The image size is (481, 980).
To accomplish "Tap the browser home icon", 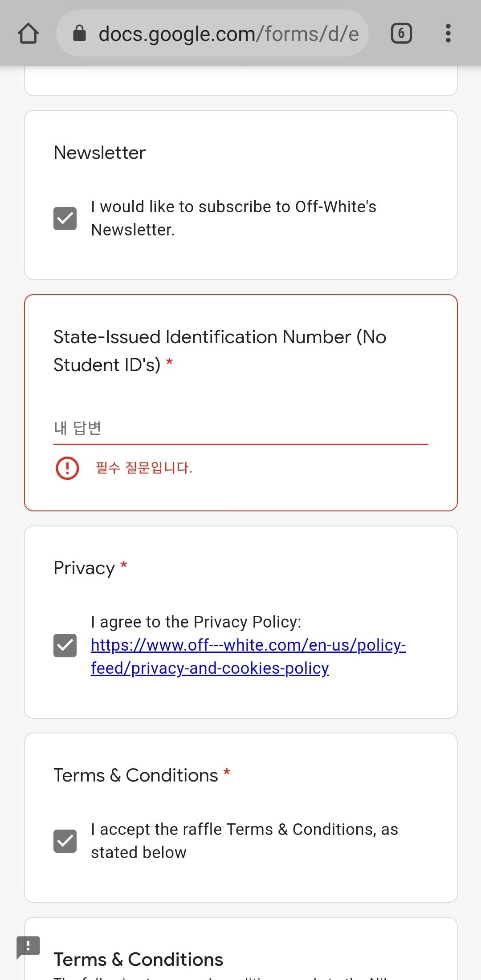I will [28, 34].
